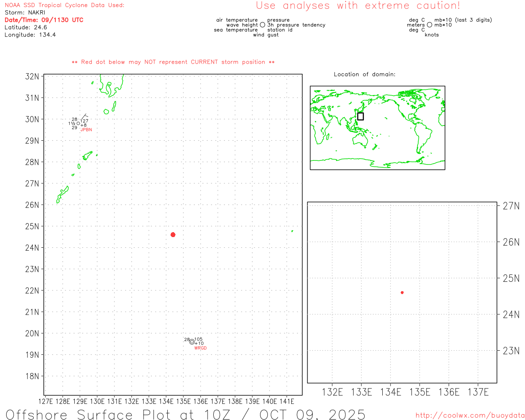Click the JPBN station label
The image size is (525, 420).
[x=86, y=130]
